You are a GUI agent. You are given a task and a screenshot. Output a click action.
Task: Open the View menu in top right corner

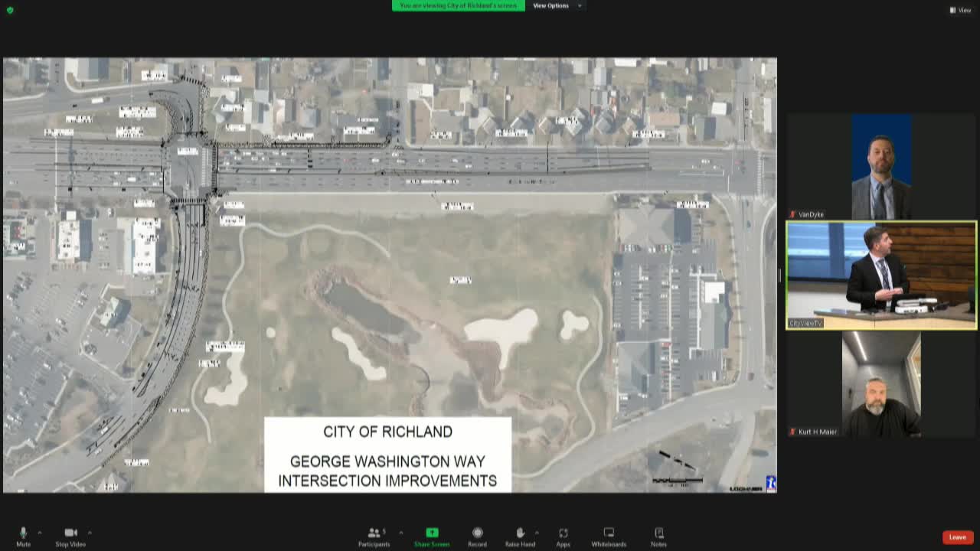pos(960,10)
